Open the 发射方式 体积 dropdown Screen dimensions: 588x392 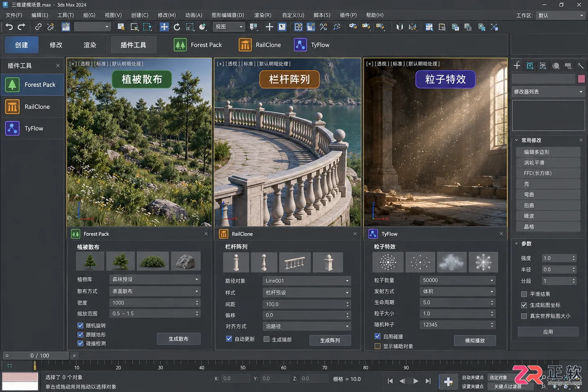tap(457, 292)
